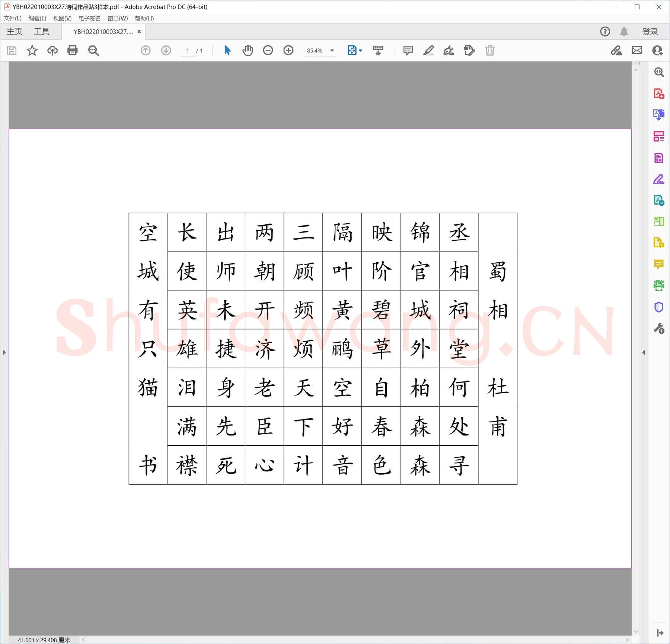Click the scrolling mode keyboard icon

[378, 50]
